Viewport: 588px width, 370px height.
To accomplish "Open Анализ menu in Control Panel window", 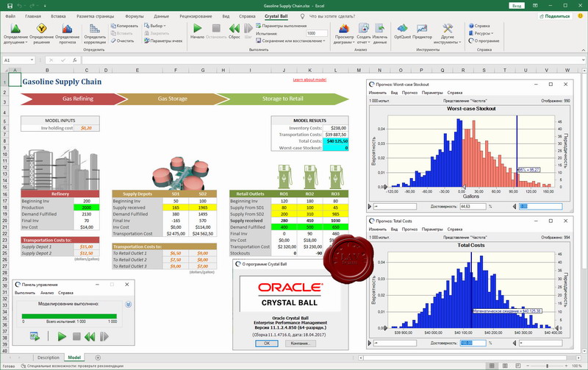I will (47, 293).
